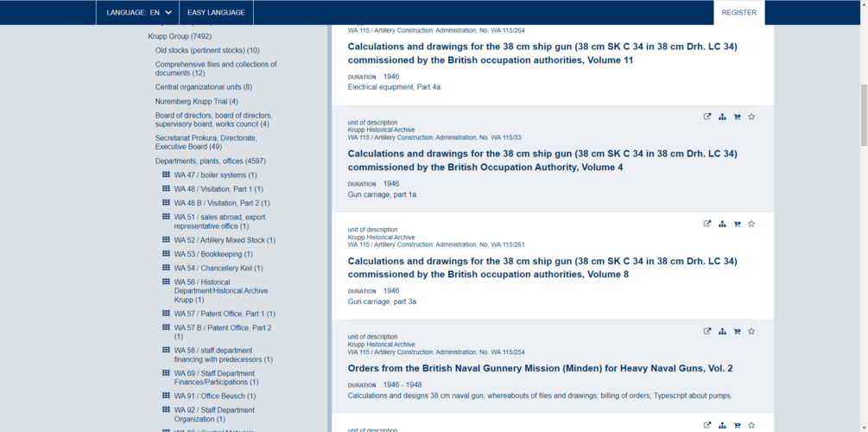Switch to Easy Language mode
868x432 pixels.
(216, 12)
